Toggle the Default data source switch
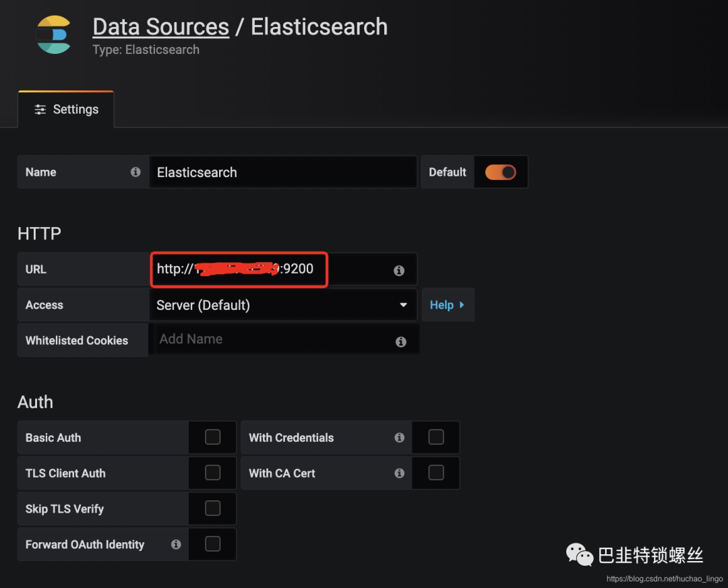Viewport: 728px width, 588px height. (x=500, y=172)
